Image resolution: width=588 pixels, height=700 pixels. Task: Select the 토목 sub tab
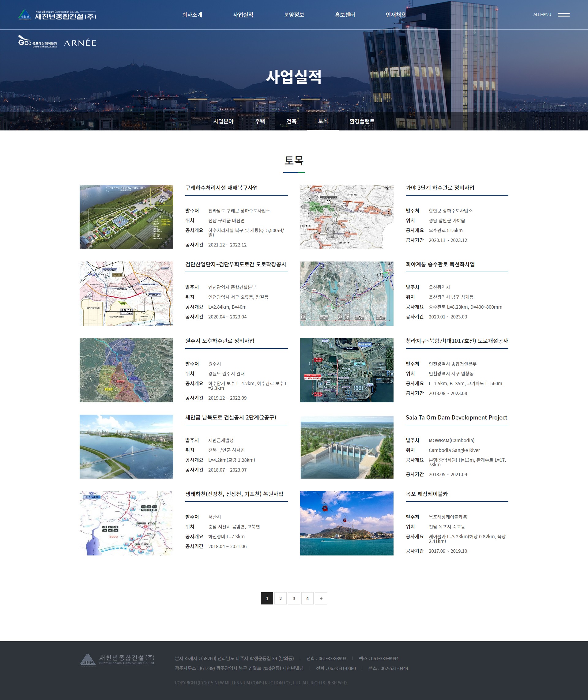(x=323, y=121)
